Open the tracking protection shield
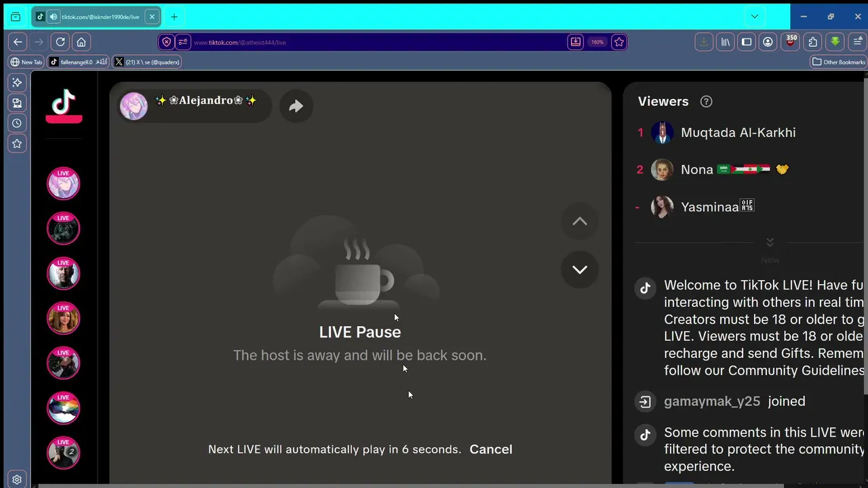The width and height of the screenshot is (868, 488). click(167, 42)
